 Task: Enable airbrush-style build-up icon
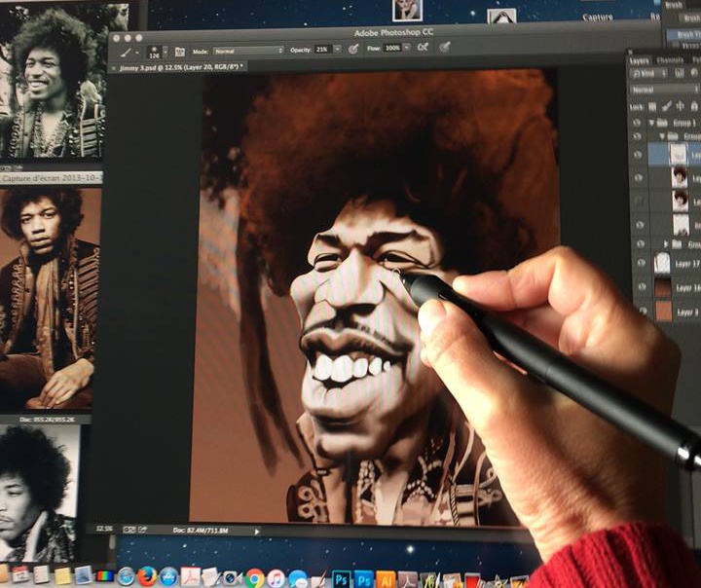[x=423, y=47]
